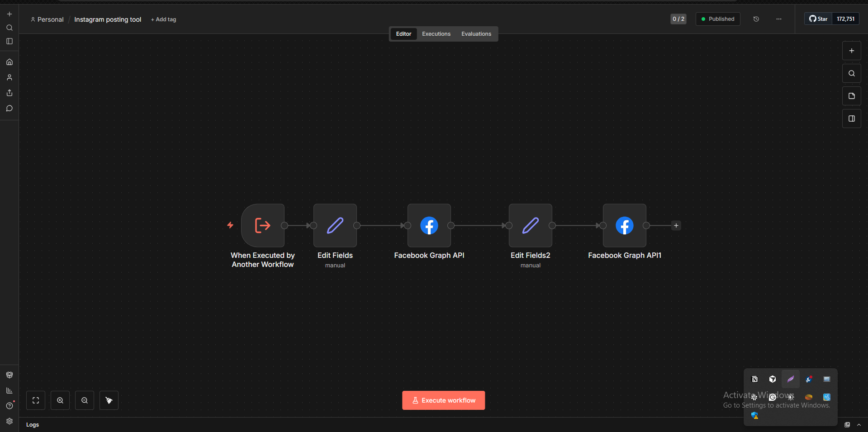The height and width of the screenshot is (432, 868).
Task: Toggle the left sidebar panel
Action: 9,41
